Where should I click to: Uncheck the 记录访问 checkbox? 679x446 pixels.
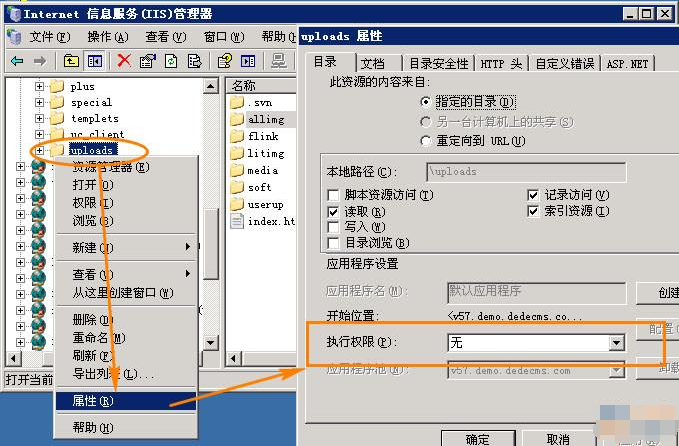534,195
